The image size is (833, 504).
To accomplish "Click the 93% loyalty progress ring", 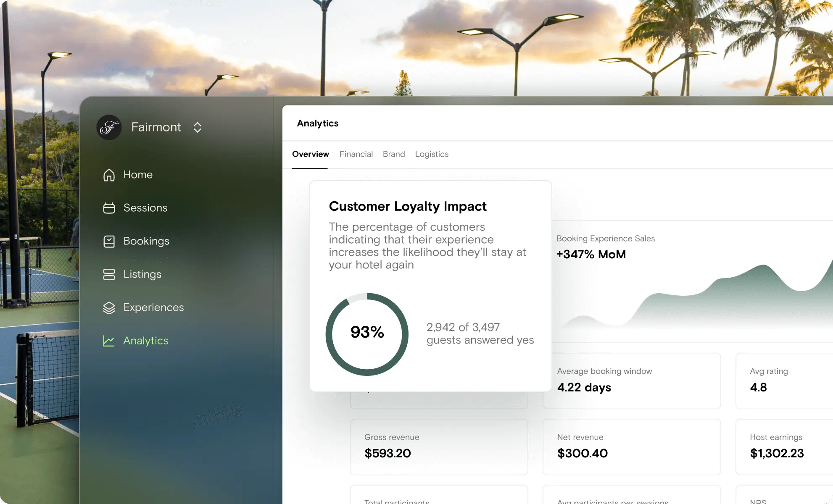I will 367,334.
